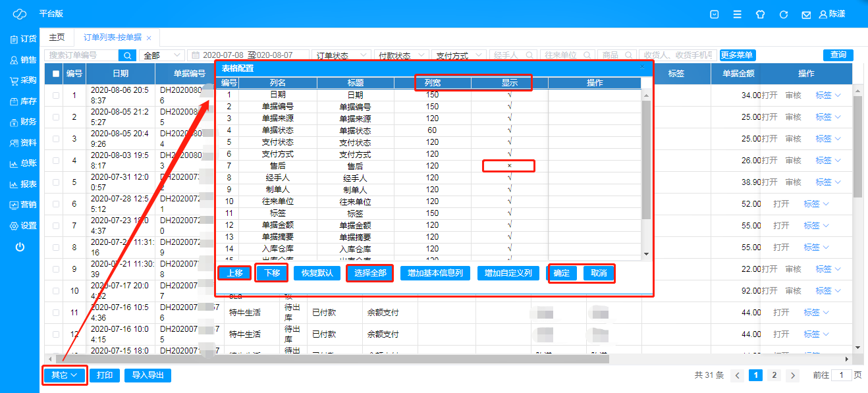Click 增加自定义列 button

coord(508,273)
